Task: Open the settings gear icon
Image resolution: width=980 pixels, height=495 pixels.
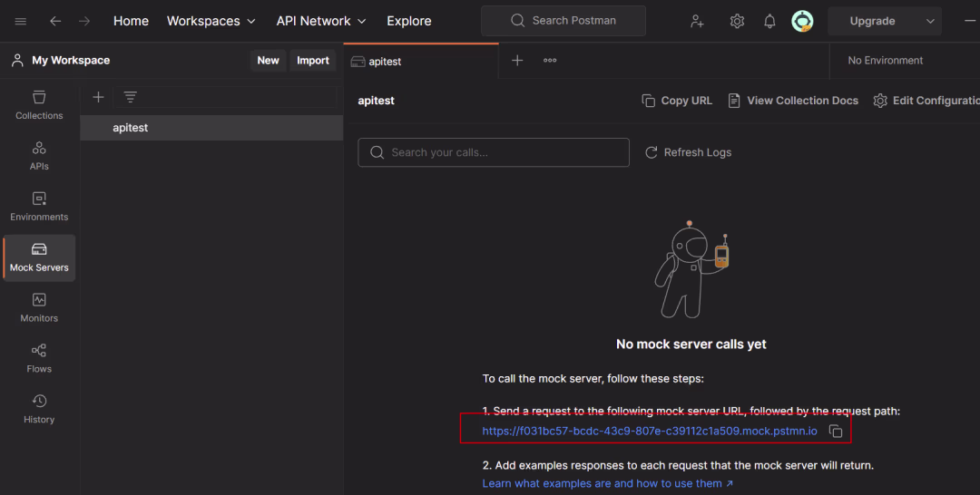Action: tap(737, 21)
